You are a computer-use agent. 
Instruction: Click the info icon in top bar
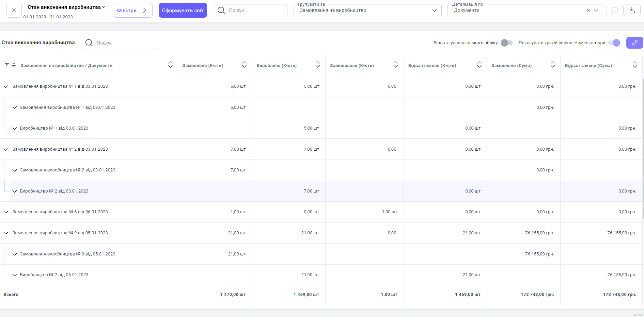tap(614, 10)
